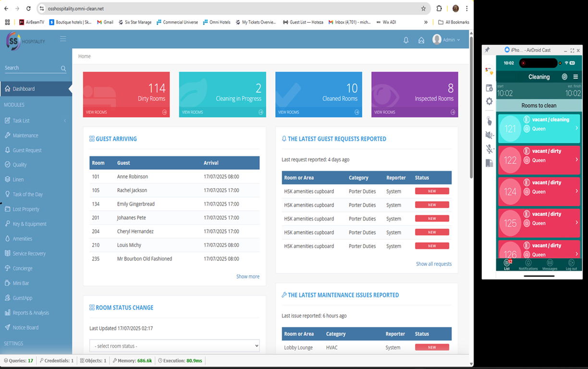
Task: Open the Guest Request menu item
Action: (26, 149)
